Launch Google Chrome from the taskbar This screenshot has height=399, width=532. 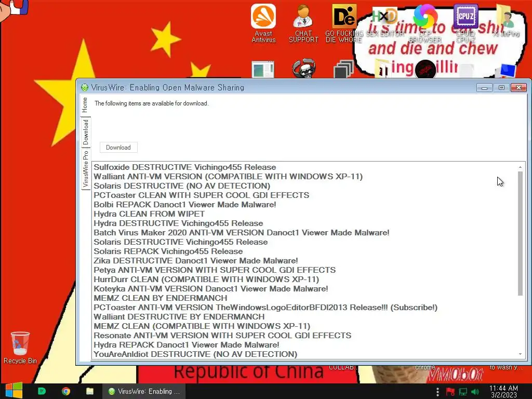point(66,391)
